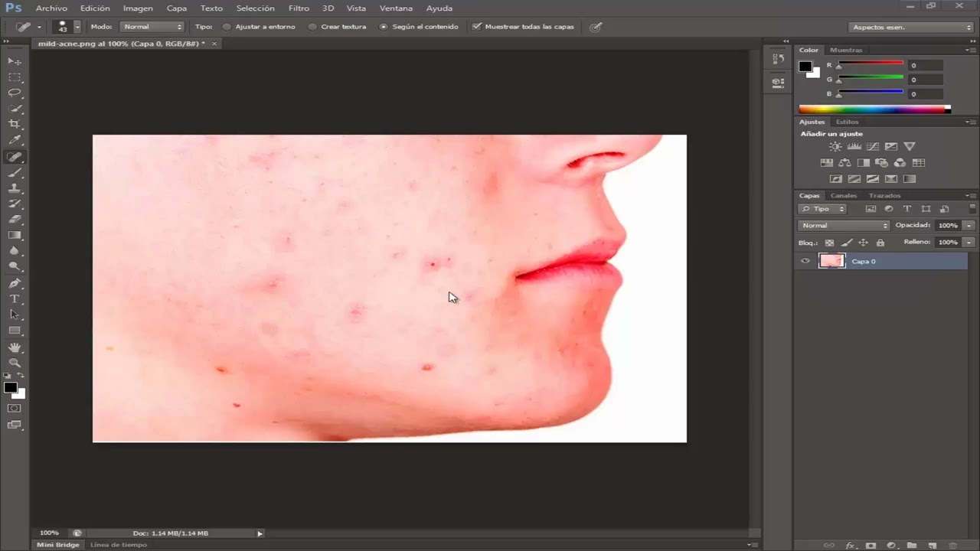Switch to the Muestras tab
This screenshot has width=980, height=551.
tap(846, 50)
